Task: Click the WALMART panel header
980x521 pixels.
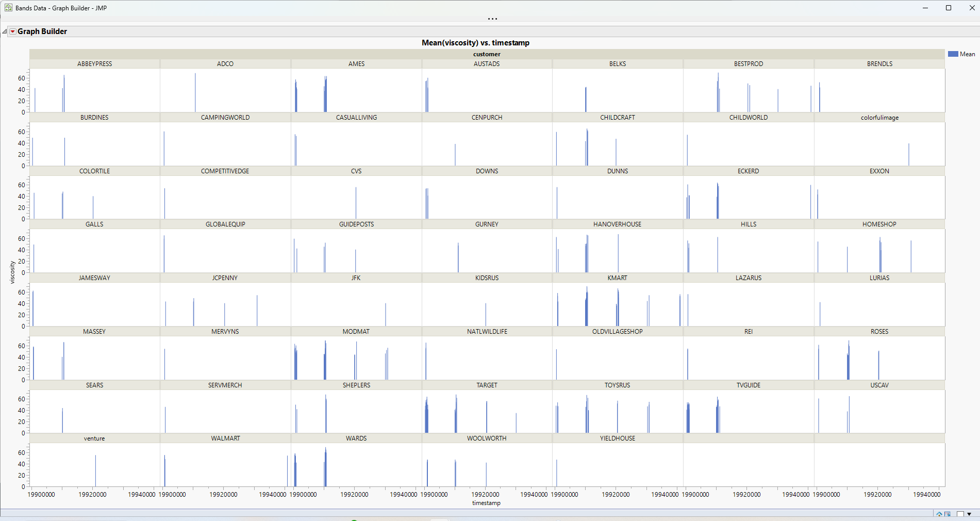Action: [x=225, y=438]
